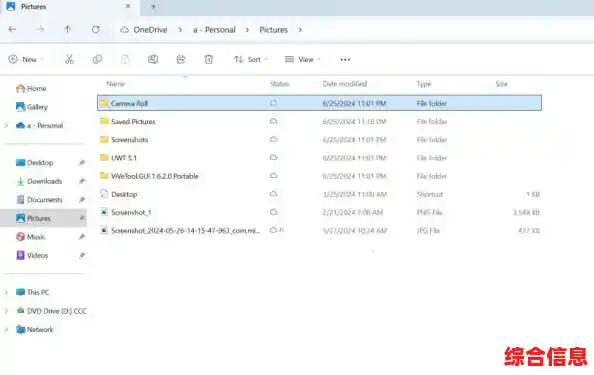Open the New dropdown menu
The width and height of the screenshot is (594, 375).
point(26,59)
